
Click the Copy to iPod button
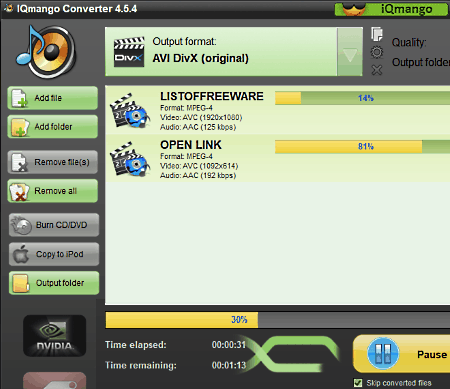tap(54, 254)
